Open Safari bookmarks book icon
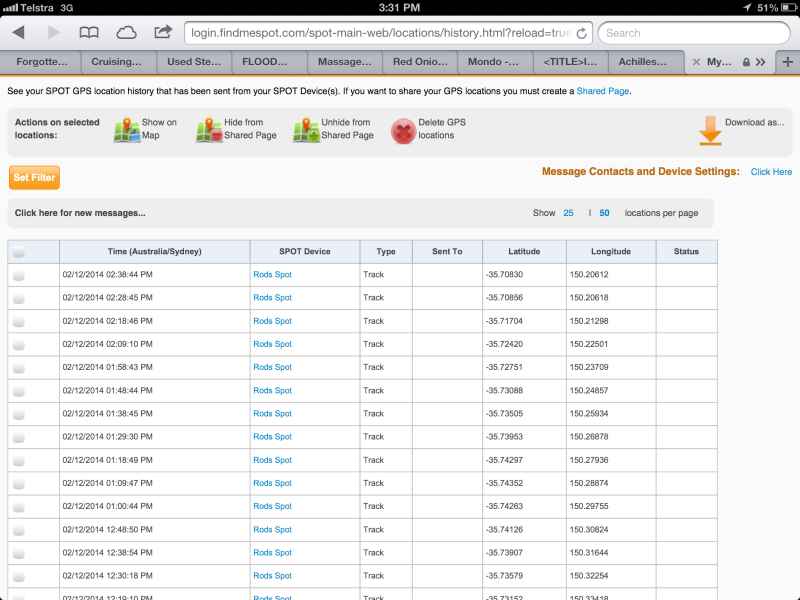This screenshot has height=600, width=800. click(89, 32)
